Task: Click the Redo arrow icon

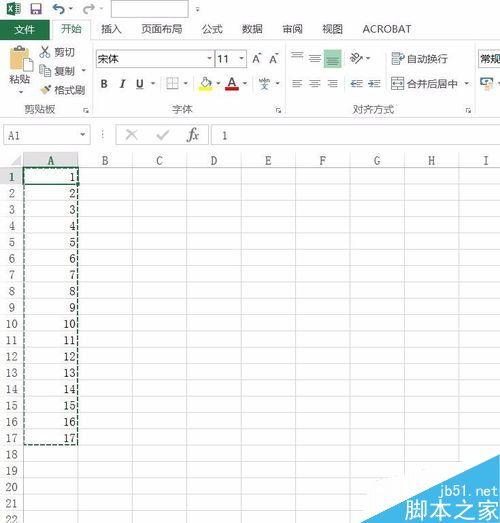Action: 88,9
